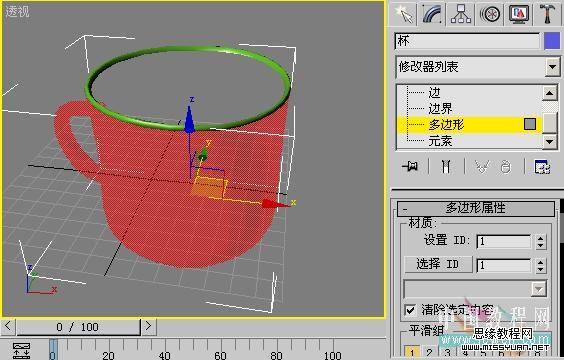The height and width of the screenshot is (360, 564).
Task: Click the 0 / 100 time slider
Action: [78, 327]
